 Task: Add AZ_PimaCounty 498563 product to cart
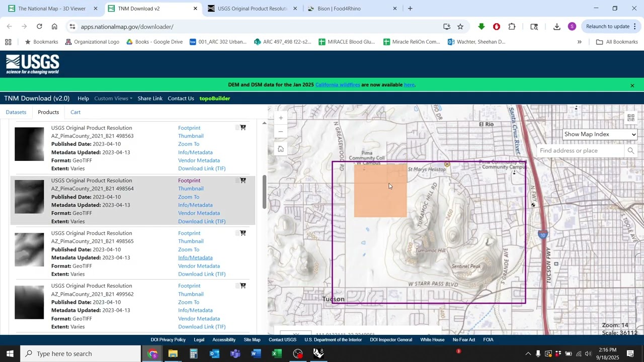point(243,128)
